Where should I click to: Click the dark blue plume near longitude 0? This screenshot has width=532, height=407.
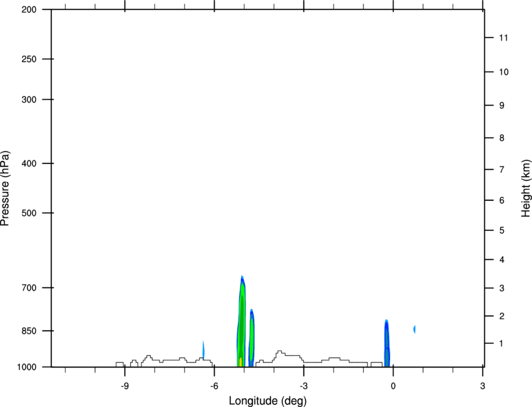click(x=387, y=343)
